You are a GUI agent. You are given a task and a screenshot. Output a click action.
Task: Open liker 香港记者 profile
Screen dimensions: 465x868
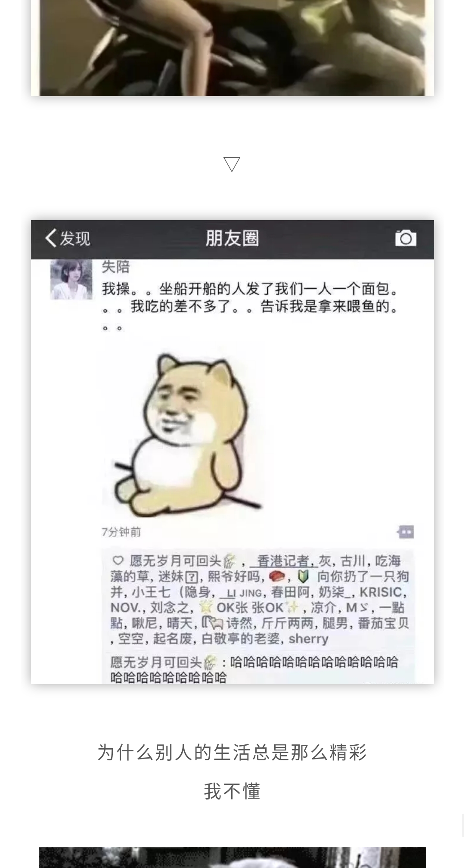point(283,561)
